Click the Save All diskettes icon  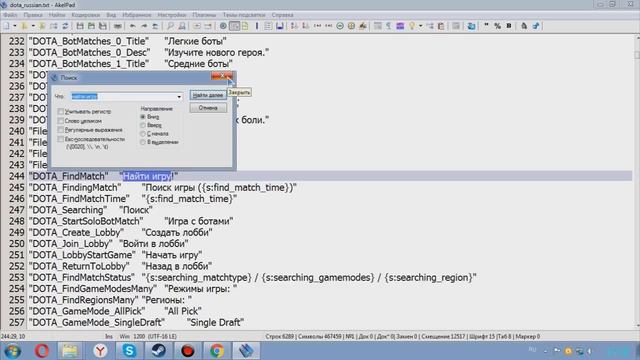click(103, 26)
